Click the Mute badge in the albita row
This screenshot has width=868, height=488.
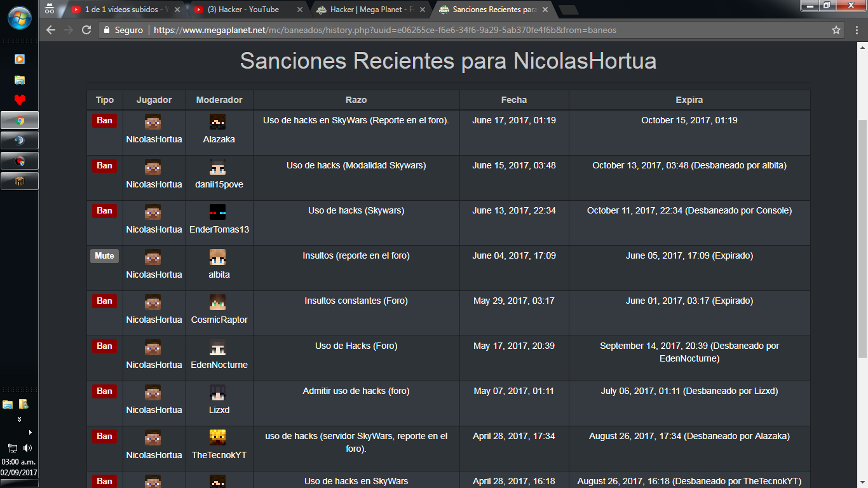(105, 256)
